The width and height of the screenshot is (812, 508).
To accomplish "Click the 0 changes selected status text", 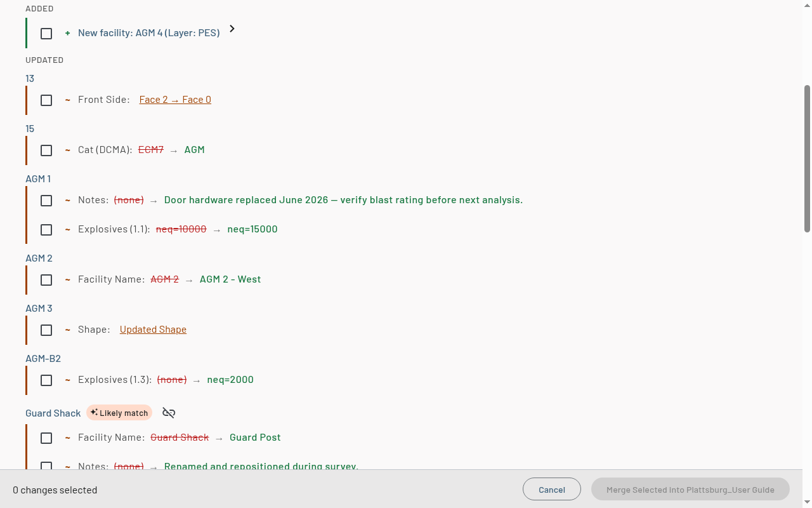I will click(55, 490).
